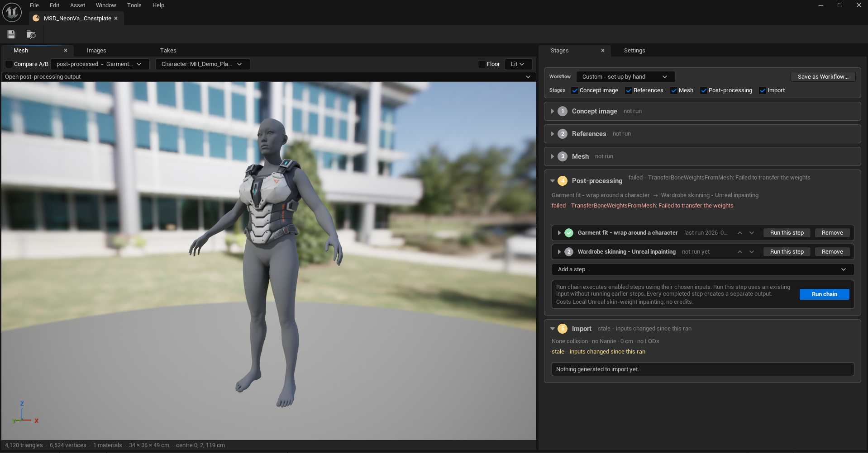The width and height of the screenshot is (868, 453).
Task: Expand the Open post-processing output bar
Action: [268, 77]
